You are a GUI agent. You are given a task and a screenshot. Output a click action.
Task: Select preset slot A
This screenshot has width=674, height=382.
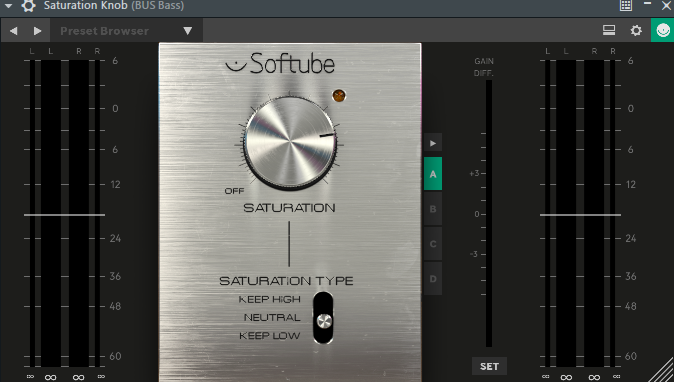(433, 174)
